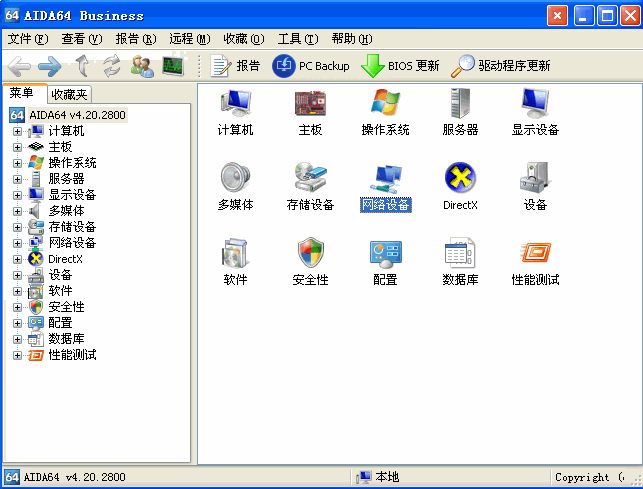Expand the 网络设备 tree node

pos(17,243)
